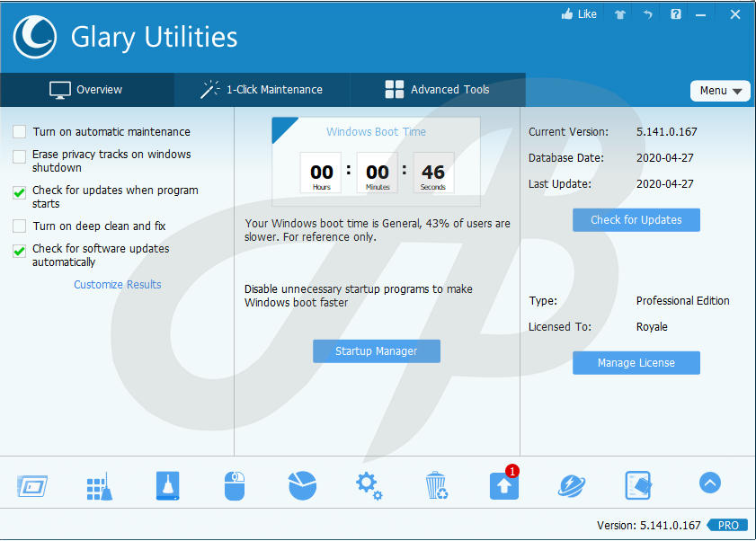The image size is (756, 541).
Task: Open the Software Update icon with badge 1
Action: (504, 483)
